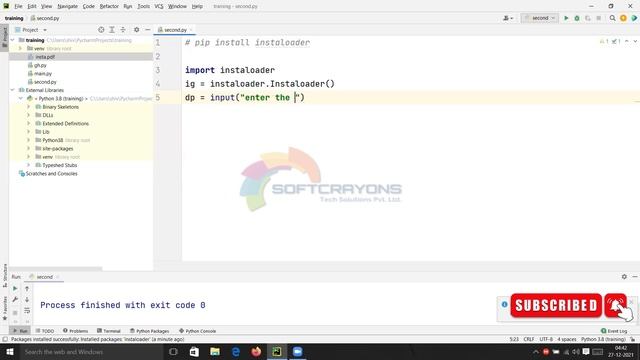Open main.py from the project tree
This screenshot has height=360, width=640.
[42, 73]
